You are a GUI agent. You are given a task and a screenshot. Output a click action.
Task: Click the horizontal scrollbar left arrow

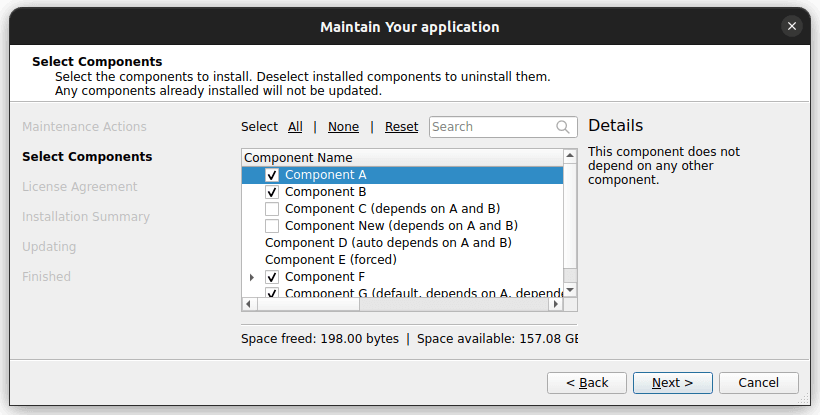(248, 304)
